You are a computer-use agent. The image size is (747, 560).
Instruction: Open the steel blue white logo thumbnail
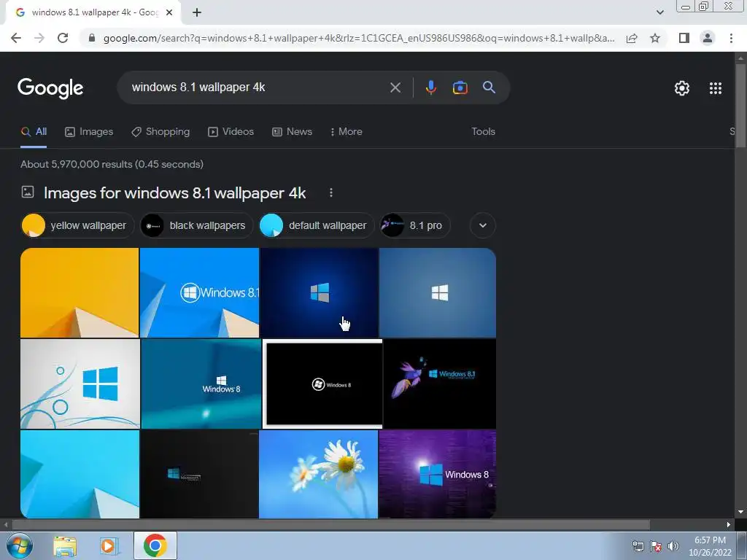pyautogui.click(x=438, y=292)
